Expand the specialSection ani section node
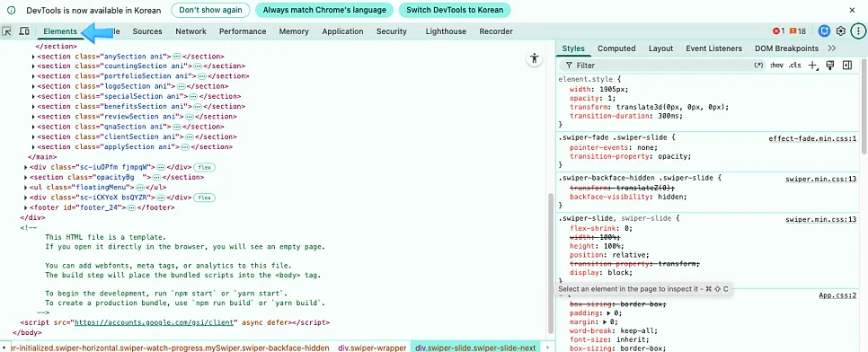 tap(34, 96)
